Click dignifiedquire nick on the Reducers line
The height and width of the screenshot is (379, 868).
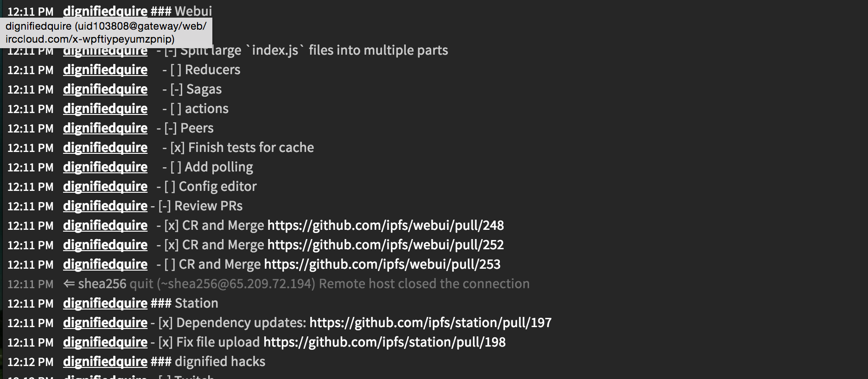pyautogui.click(x=105, y=70)
